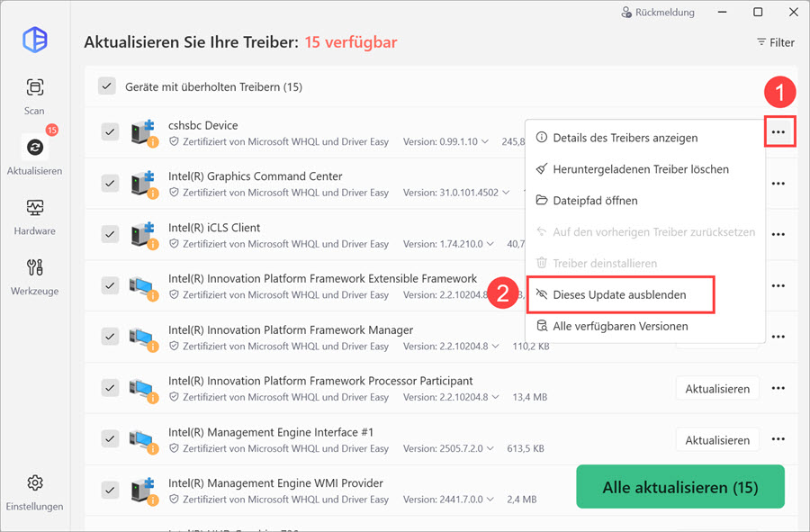Click Auf den vorherigen Treiber zurücksetzen
The height and width of the screenshot is (532, 810).
pyautogui.click(x=644, y=232)
